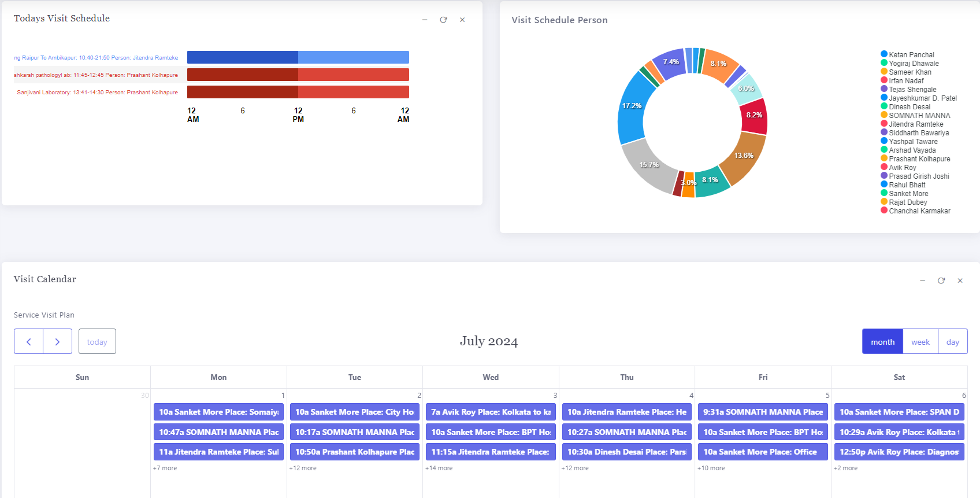Expand +14 more events on Wednesday
Image resolution: width=980 pixels, height=498 pixels.
(439, 468)
